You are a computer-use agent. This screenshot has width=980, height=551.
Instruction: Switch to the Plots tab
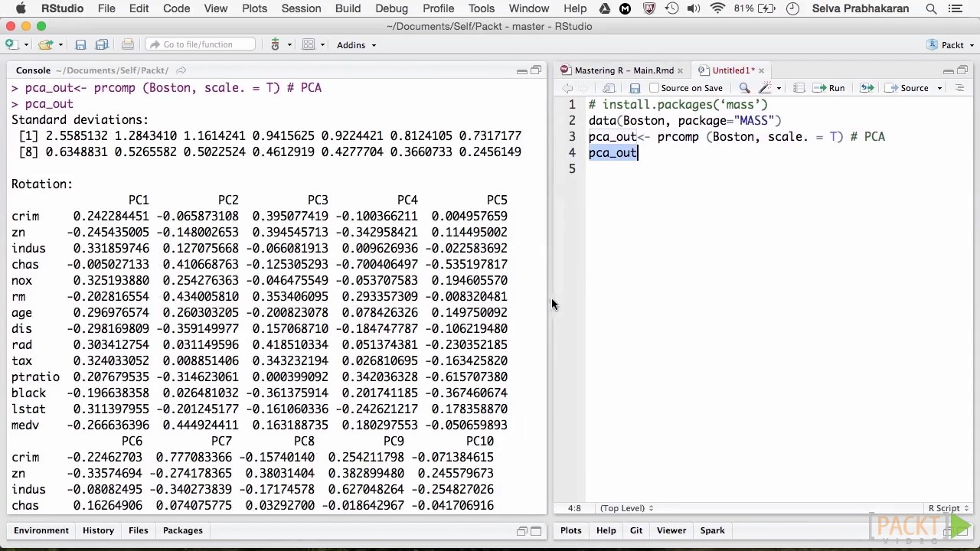click(x=571, y=530)
